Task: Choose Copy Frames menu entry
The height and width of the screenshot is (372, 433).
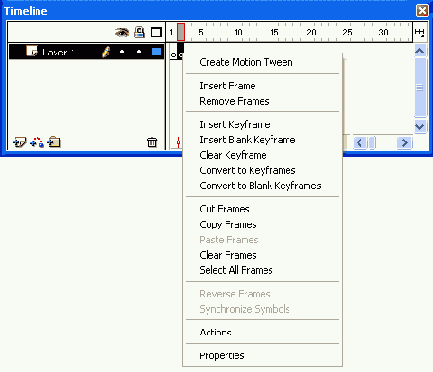Action: 228,224
